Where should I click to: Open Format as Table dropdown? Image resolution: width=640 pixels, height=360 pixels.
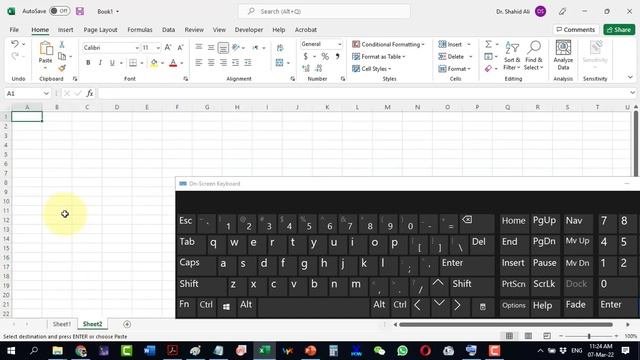(x=379, y=56)
